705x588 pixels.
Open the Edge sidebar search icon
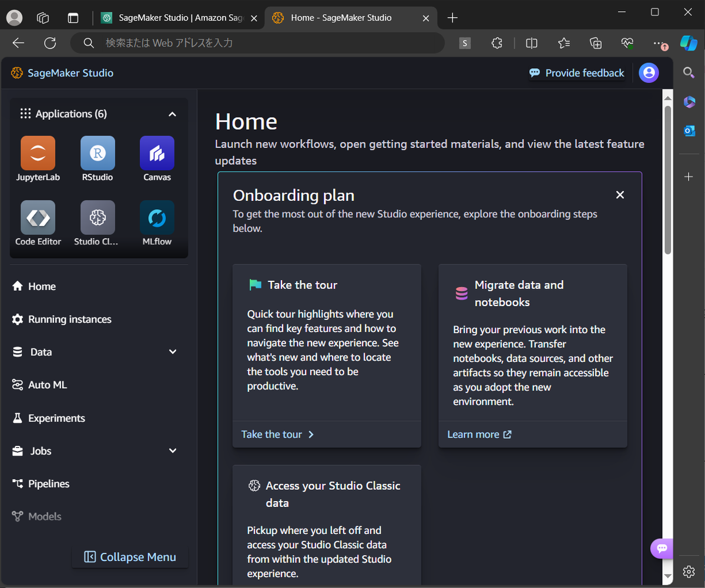[689, 72]
